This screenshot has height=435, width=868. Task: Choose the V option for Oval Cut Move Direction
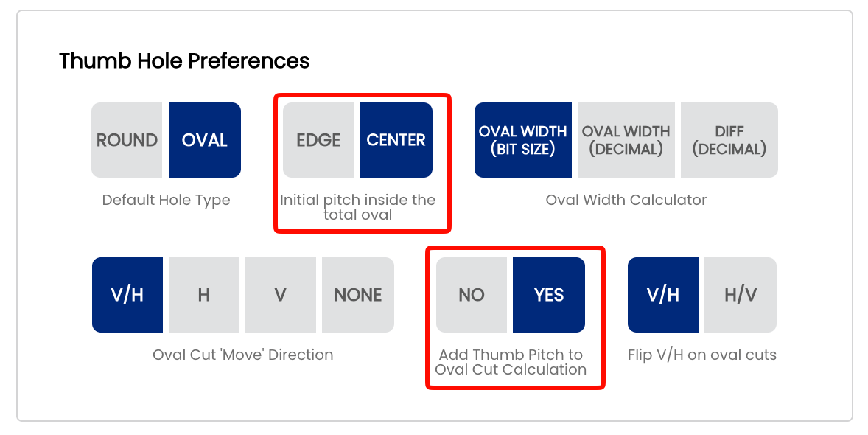pyautogui.click(x=281, y=295)
